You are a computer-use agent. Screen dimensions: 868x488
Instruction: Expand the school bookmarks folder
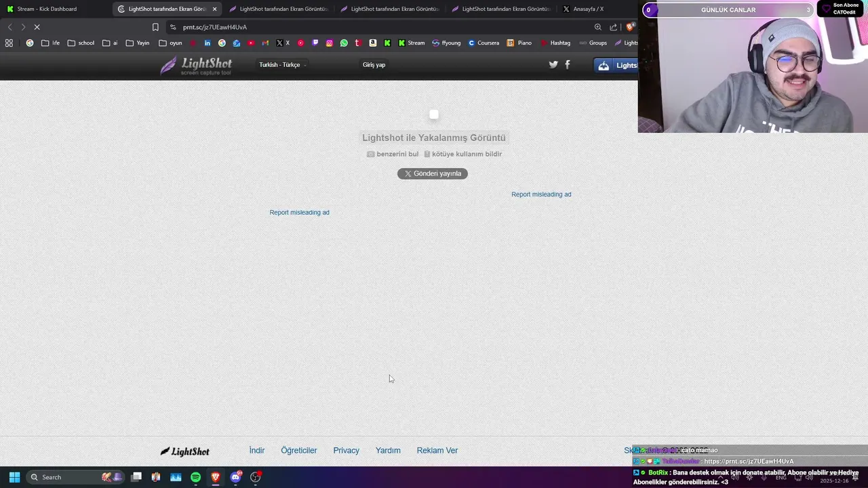coord(81,43)
